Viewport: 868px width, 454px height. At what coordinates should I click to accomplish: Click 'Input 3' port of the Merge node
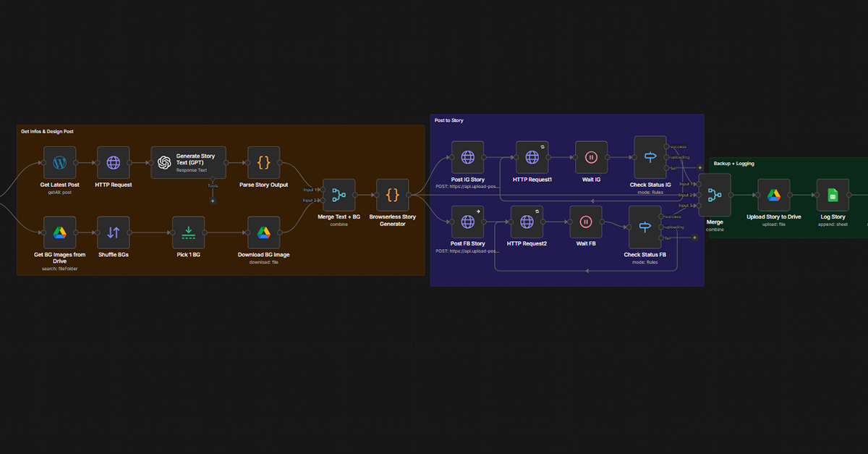(x=698, y=206)
